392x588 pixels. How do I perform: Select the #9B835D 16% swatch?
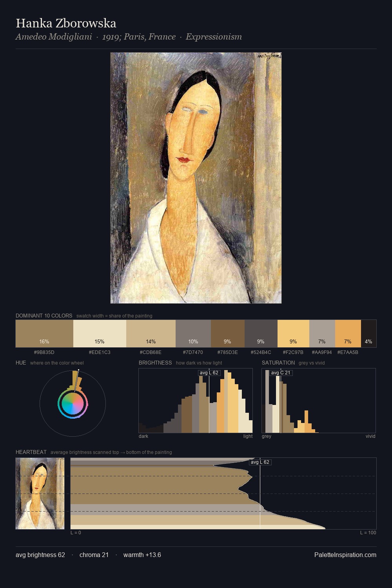tap(44, 334)
